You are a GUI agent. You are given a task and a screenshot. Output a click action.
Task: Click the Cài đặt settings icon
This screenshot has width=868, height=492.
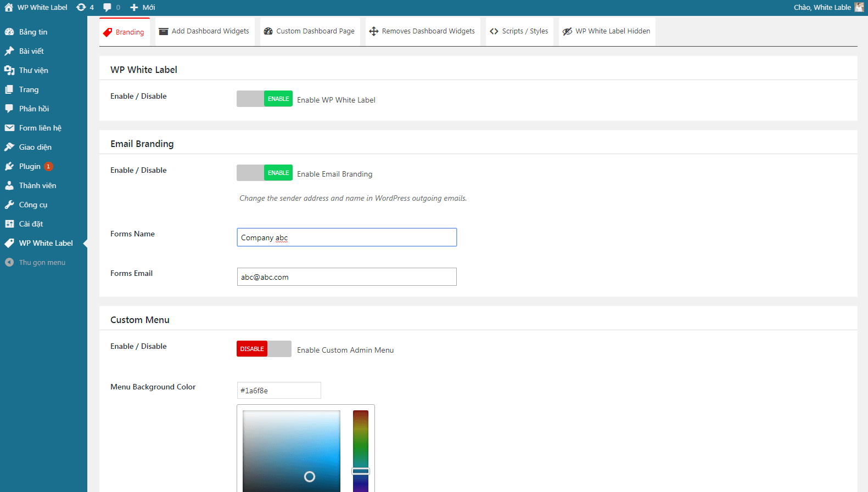(x=9, y=224)
